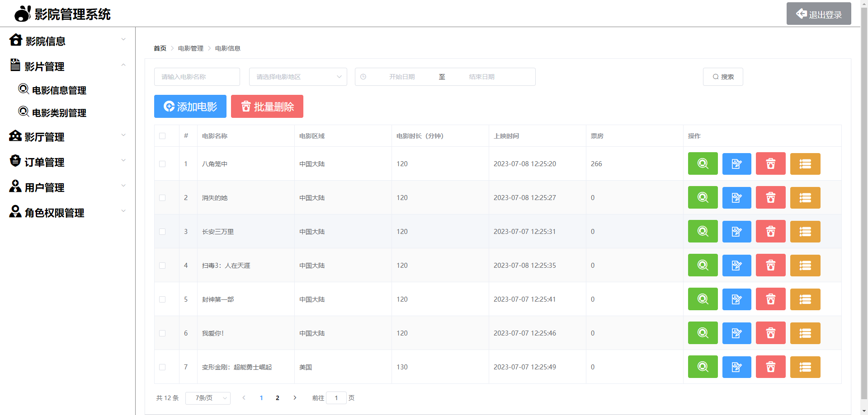Click the 电影管理 breadcrumb link
Screen dimensions: 868x415
(190, 48)
